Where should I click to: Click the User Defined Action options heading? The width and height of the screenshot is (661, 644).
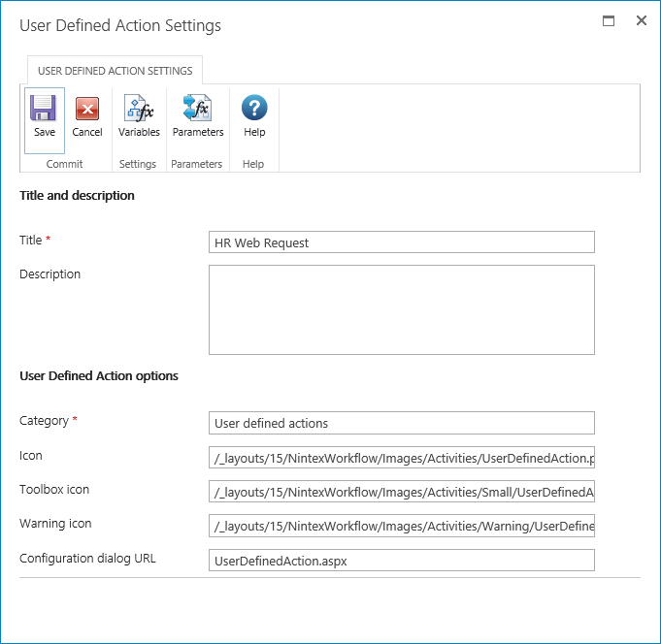[99, 375]
